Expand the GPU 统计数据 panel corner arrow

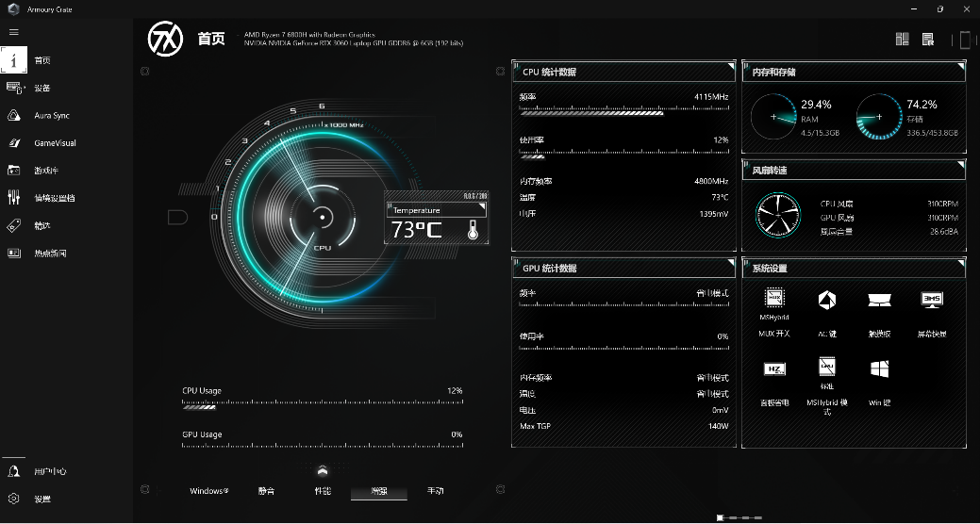pyautogui.click(x=730, y=261)
